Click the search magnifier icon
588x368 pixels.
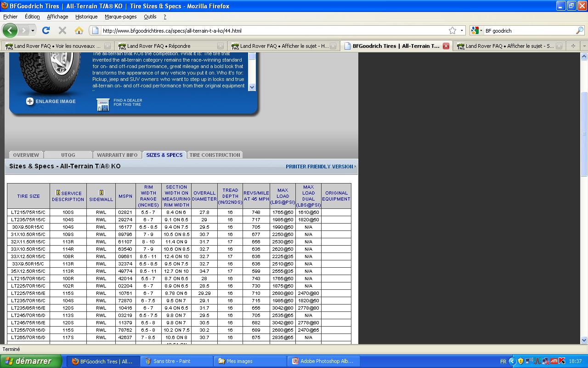(x=580, y=30)
